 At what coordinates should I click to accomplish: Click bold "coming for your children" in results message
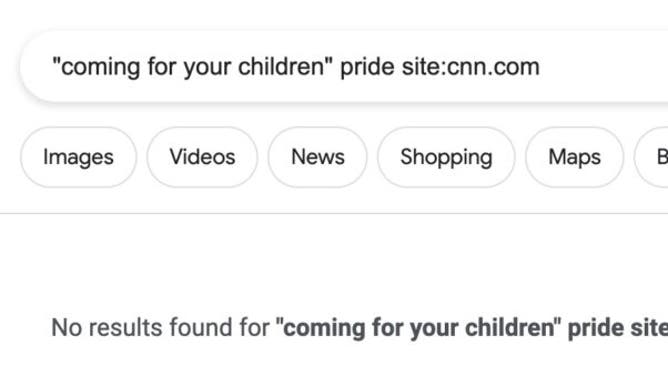(419, 328)
